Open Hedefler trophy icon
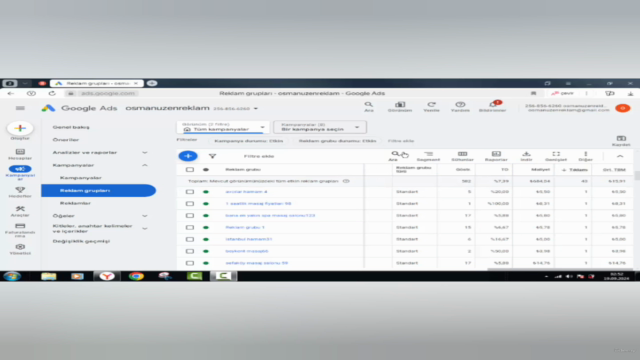Image resolution: width=640 pixels, height=360 pixels. coord(20,190)
